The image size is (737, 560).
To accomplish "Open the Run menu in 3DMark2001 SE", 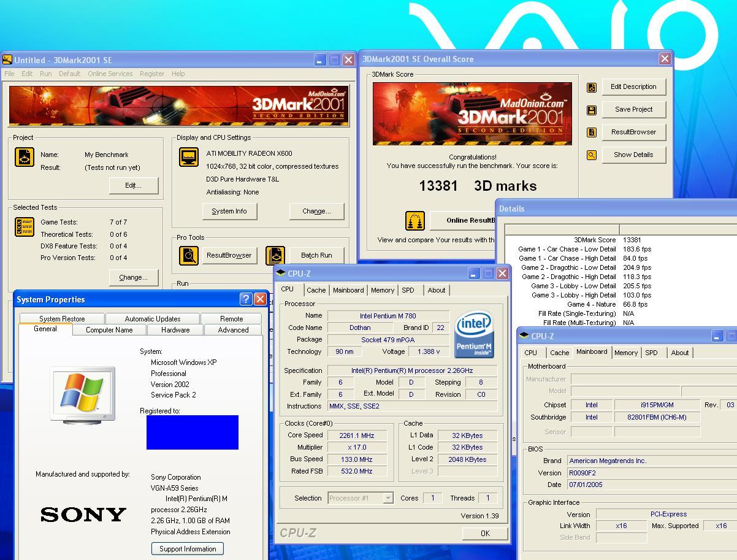I will pyautogui.click(x=46, y=74).
